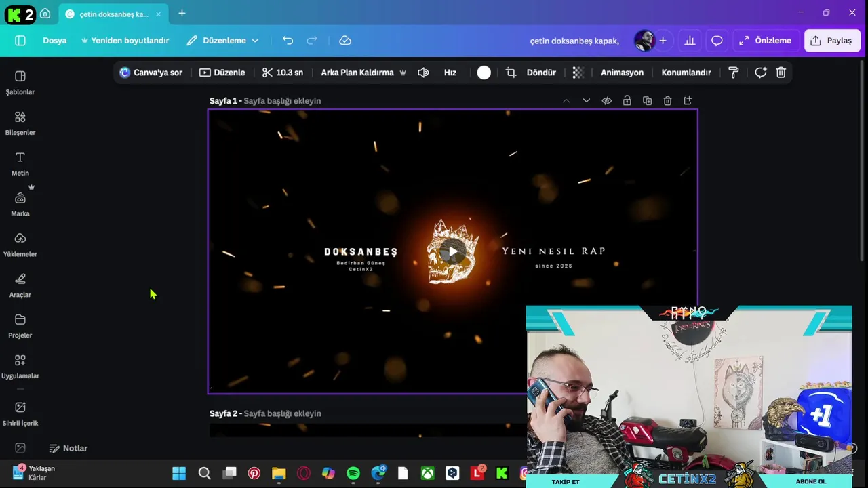Open the white border color swatch
This screenshot has height=488, width=868.
tap(484, 73)
